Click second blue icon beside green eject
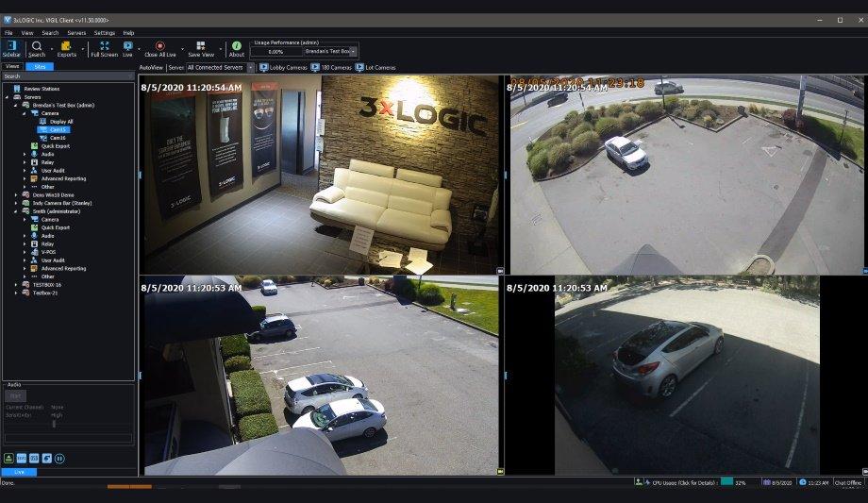 (x=21, y=458)
